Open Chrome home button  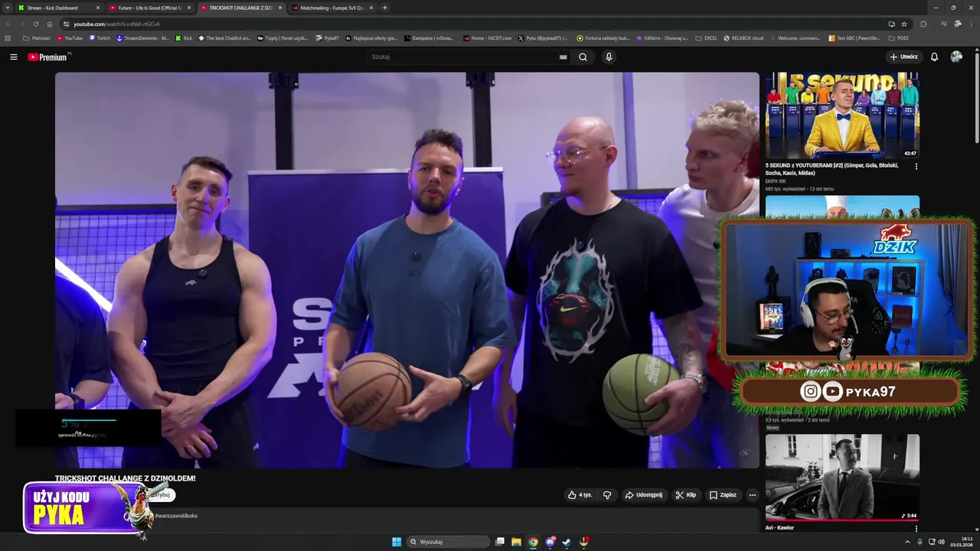50,24
